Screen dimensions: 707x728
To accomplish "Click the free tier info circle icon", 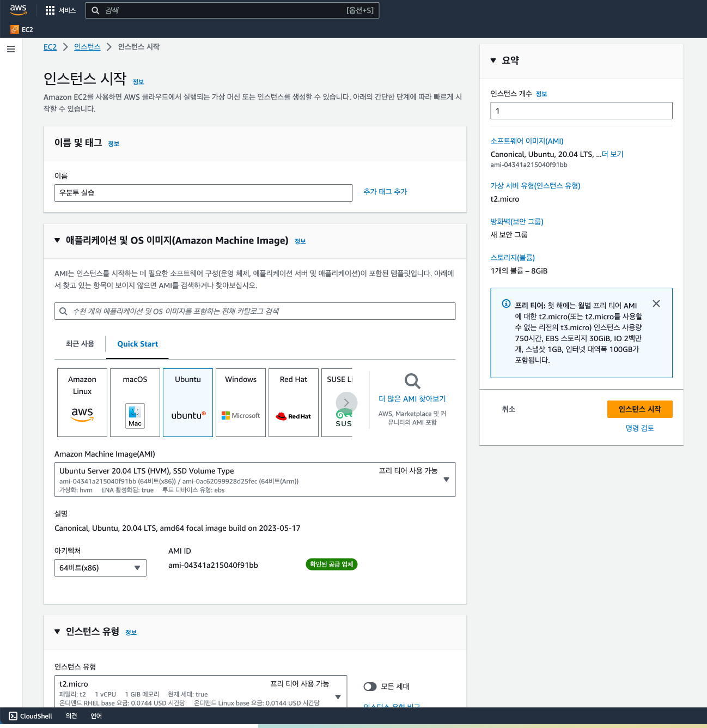I will point(506,304).
